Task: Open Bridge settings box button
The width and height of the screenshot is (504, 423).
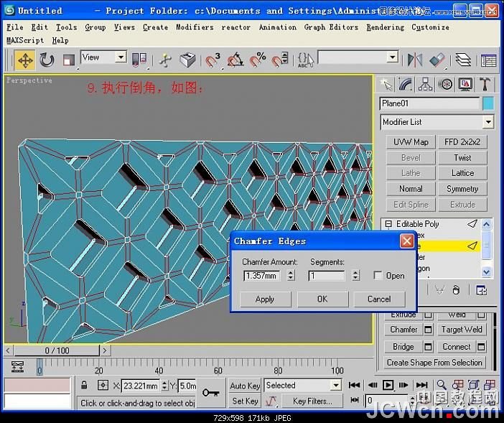Action: click(x=428, y=346)
